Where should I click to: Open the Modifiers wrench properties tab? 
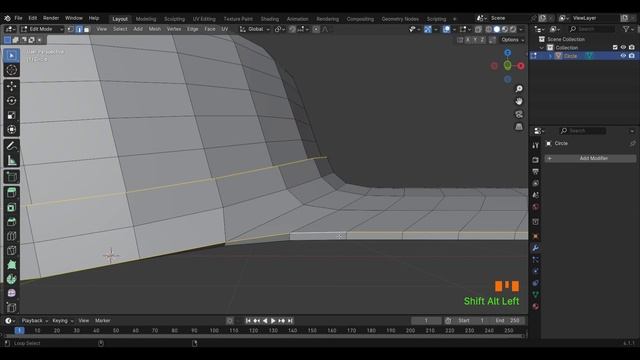pyautogui.click(x=536, y=248)
